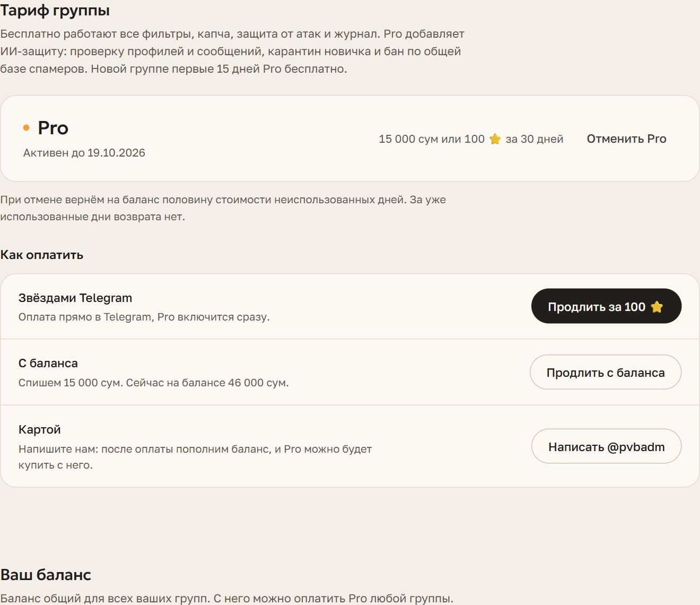This screenshot has width=700, height=605.
Task: Click the Звёздами Telegram row title
Action: click(x=75, y=298)
